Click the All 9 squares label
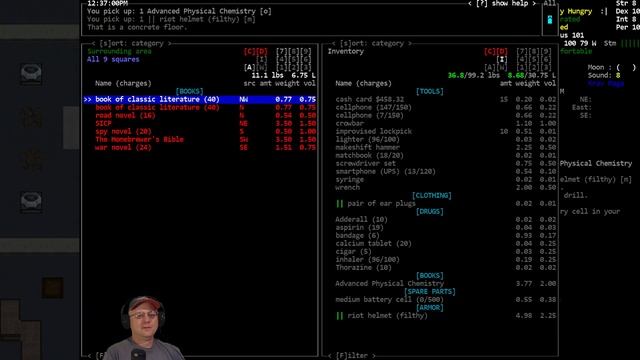 click(x=113, y=60)
